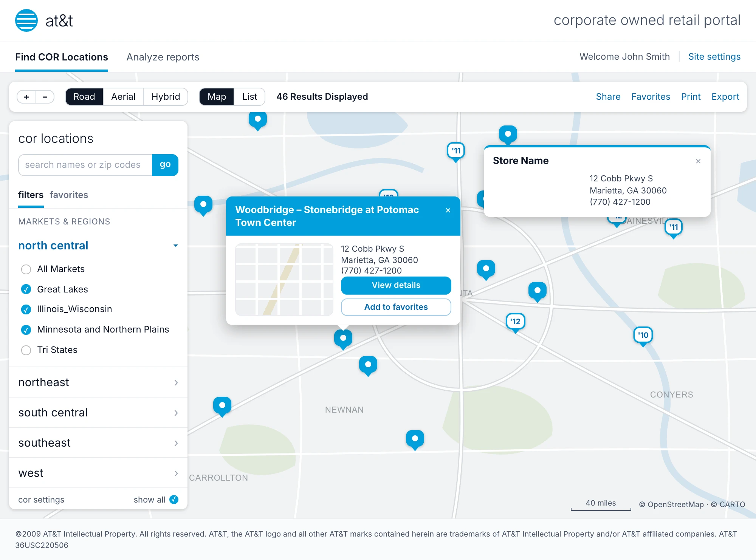Click the Export link
The image size is (756, 560).
(x=725, y=97)
